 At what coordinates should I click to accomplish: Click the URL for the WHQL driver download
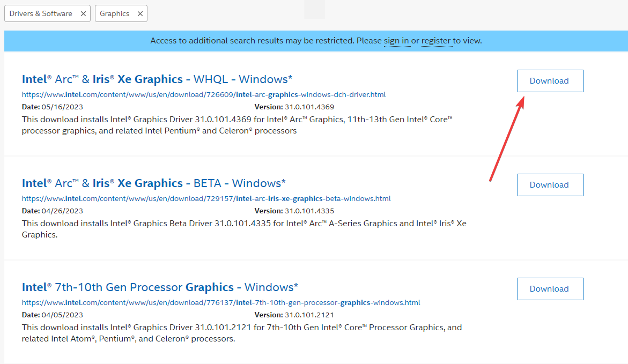203,94
